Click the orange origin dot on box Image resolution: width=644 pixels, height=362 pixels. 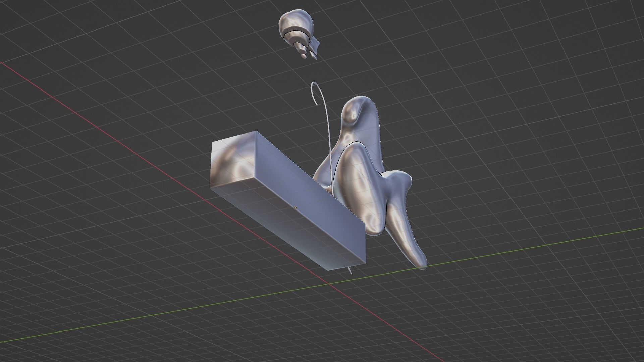pyautogui.click(x=296, y=208)
